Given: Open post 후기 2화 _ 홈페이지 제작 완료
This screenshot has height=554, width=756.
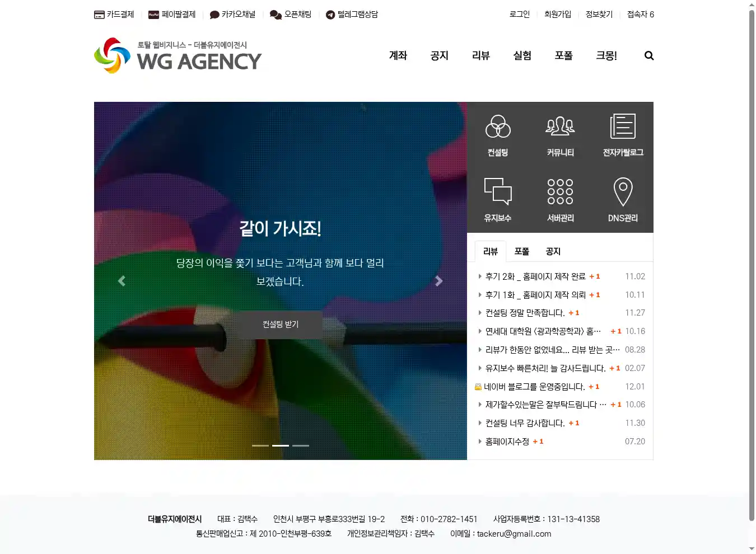Looking at the screenshot, I should pos(535,276).
